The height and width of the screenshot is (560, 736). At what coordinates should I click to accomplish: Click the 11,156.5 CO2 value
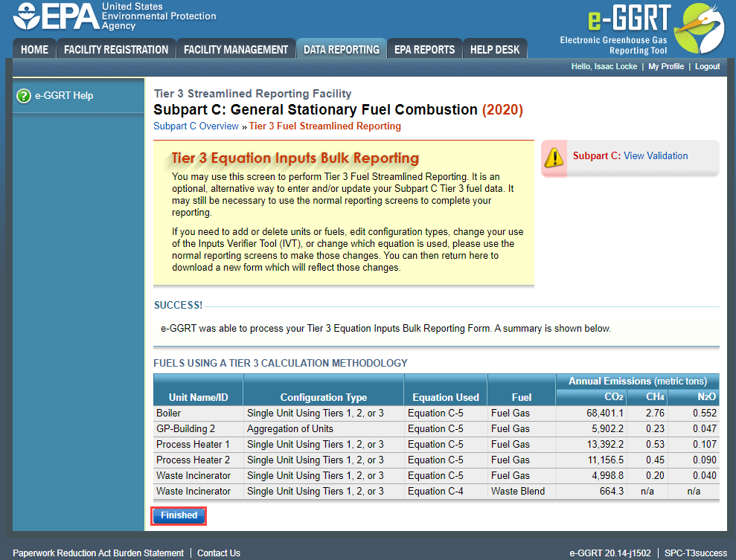(x=606, y=460)
